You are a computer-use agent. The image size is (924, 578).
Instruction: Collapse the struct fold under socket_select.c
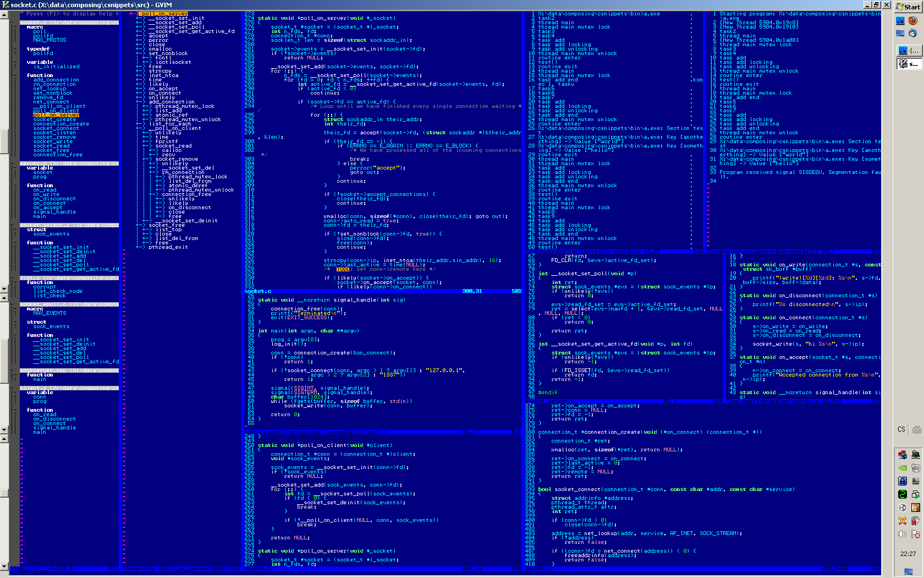tap(15, 230)
